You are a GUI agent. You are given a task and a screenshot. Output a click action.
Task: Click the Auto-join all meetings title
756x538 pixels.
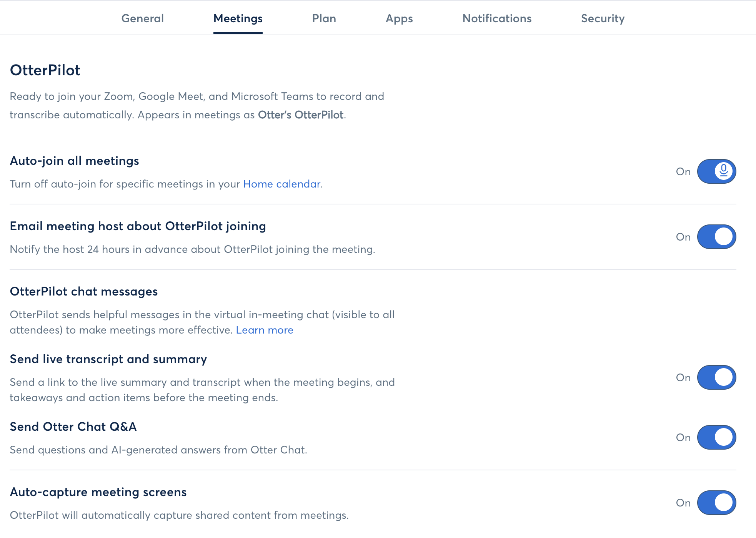(x=74, y=161)
